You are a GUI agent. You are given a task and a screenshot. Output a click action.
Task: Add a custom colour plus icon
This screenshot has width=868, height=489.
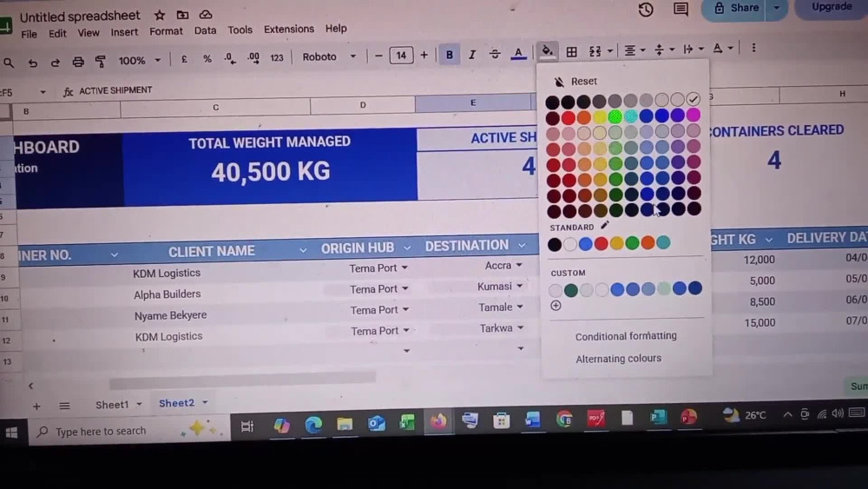click(x=556, y=306)
